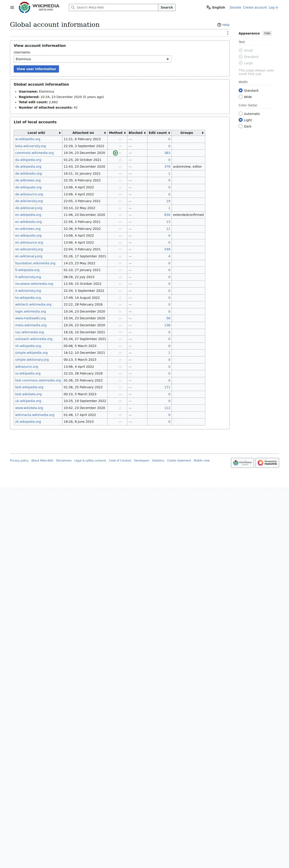Hide the Appearance sidebar panel
The width and height of the screenshot is (289, 868).
point(267,33)
